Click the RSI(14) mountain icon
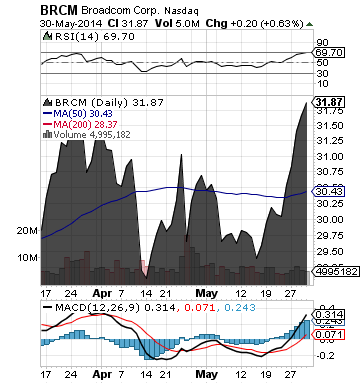This screenshot has width=360, height=384. [x=48, y=36]
